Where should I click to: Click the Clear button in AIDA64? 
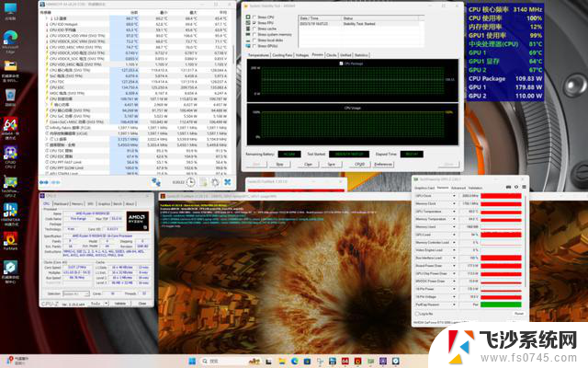tap(309, 165)
